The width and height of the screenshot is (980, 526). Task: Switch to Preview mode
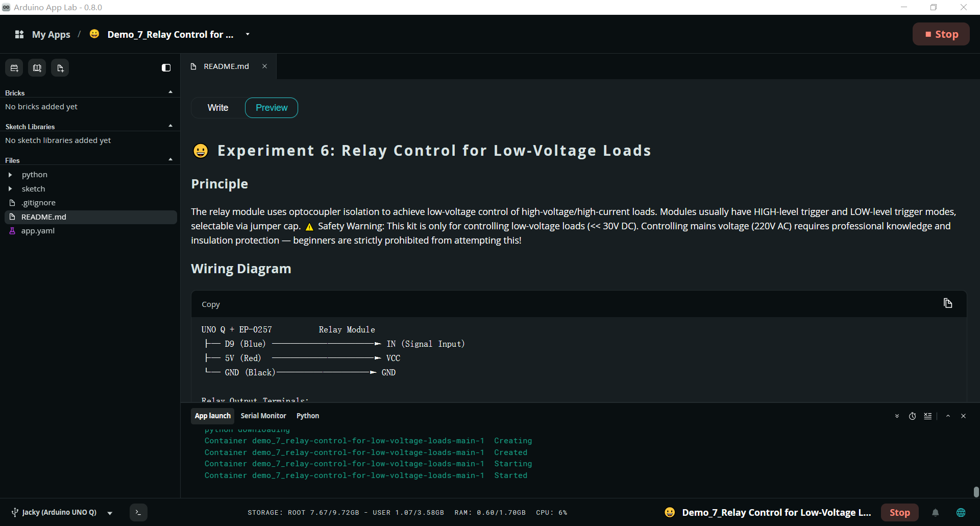272,108
